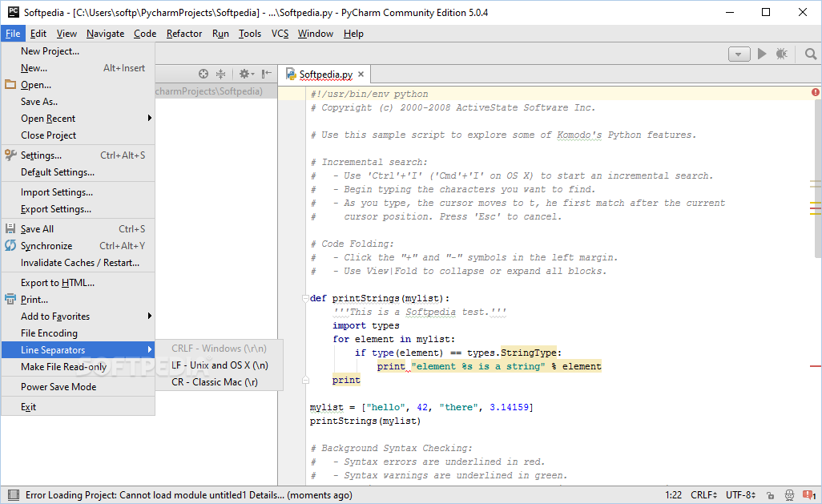Screen dimensions: 822x504
Task: Collapse the printStrings function fold marker
Action: [x=305, y=298]
